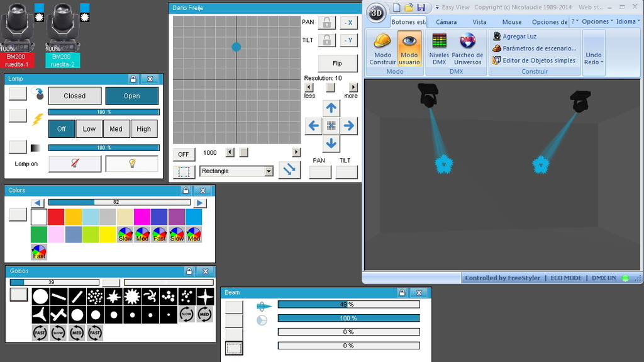Adjust the 49 % beam slider
644x362 pixels.
[x=348, y=305]
